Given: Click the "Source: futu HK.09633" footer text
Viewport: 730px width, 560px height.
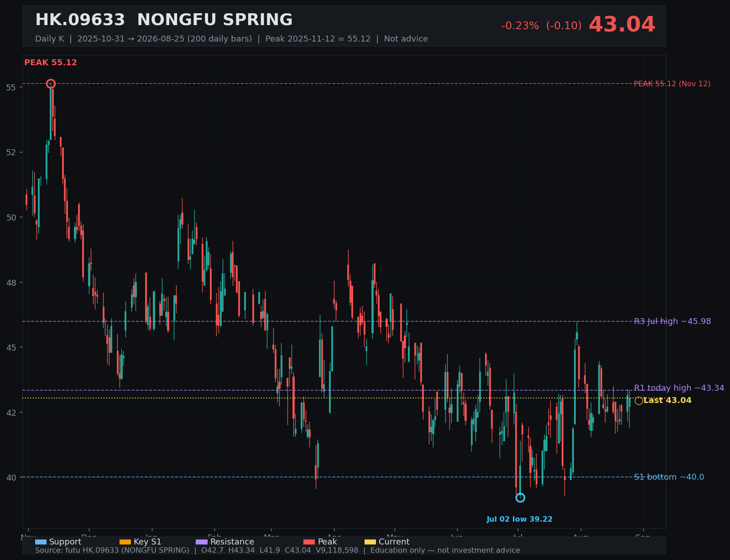Looking at the screenshot, I should point(277,550).
